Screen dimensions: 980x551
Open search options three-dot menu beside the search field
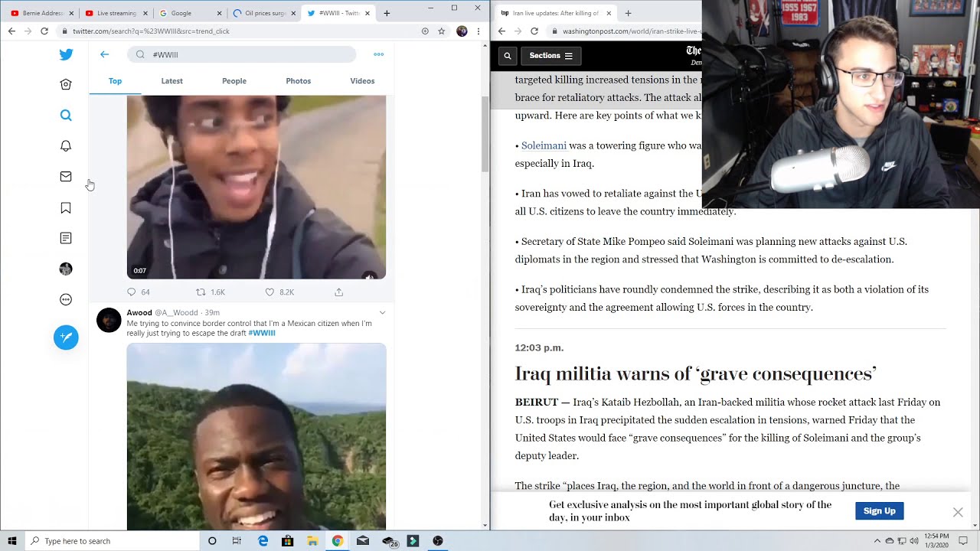point(378,54)
